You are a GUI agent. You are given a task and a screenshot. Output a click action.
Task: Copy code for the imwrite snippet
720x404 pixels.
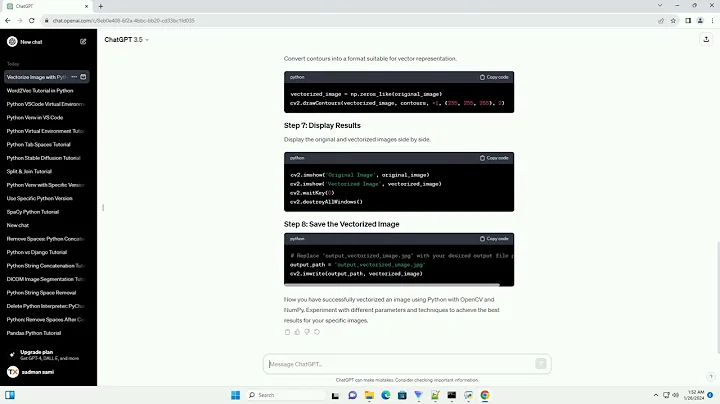coord(494,239)
